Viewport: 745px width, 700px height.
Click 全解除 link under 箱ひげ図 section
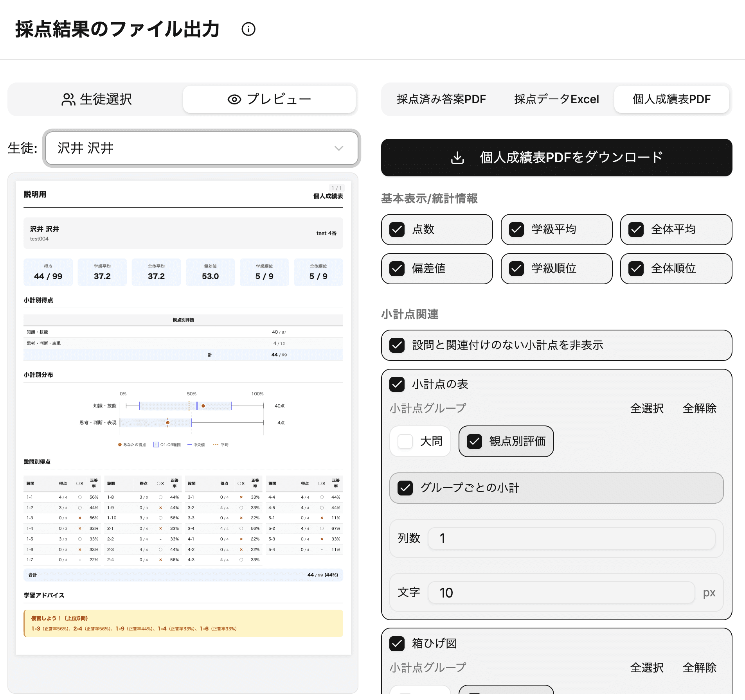pos(700,668)
